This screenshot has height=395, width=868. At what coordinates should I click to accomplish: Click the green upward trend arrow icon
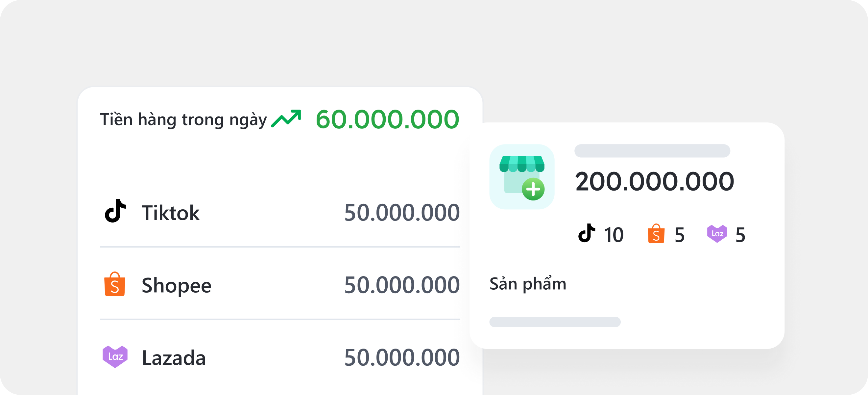[286, 119]
